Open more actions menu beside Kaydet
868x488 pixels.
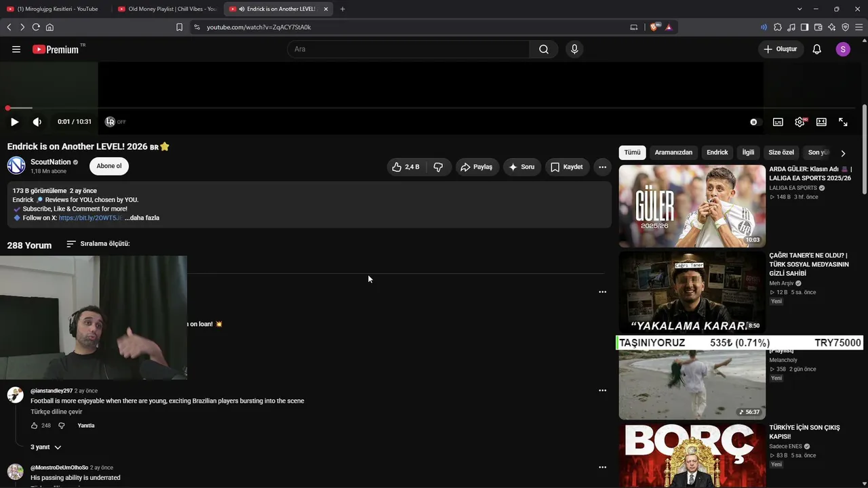[602, 167]
